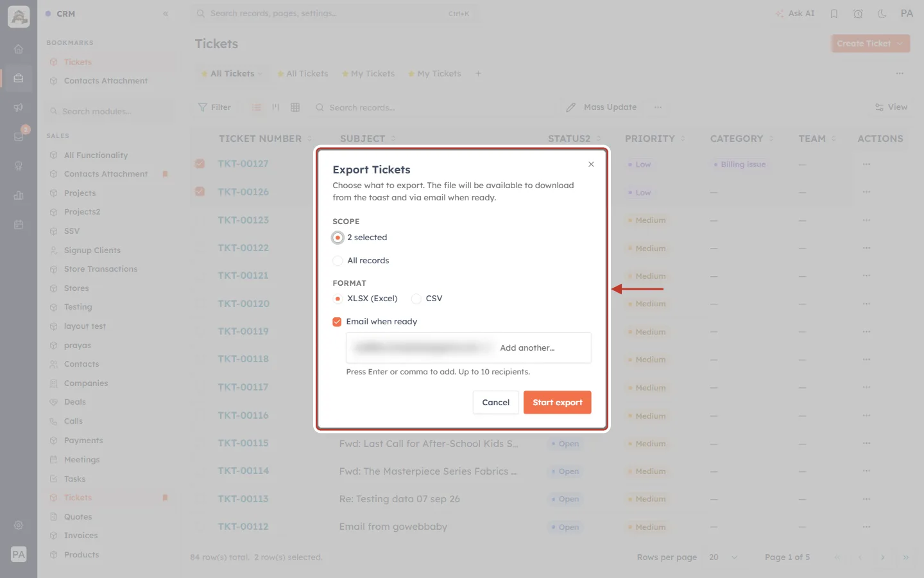Open Invoices in the sidebar
The image size is (924, 578).
81,536
